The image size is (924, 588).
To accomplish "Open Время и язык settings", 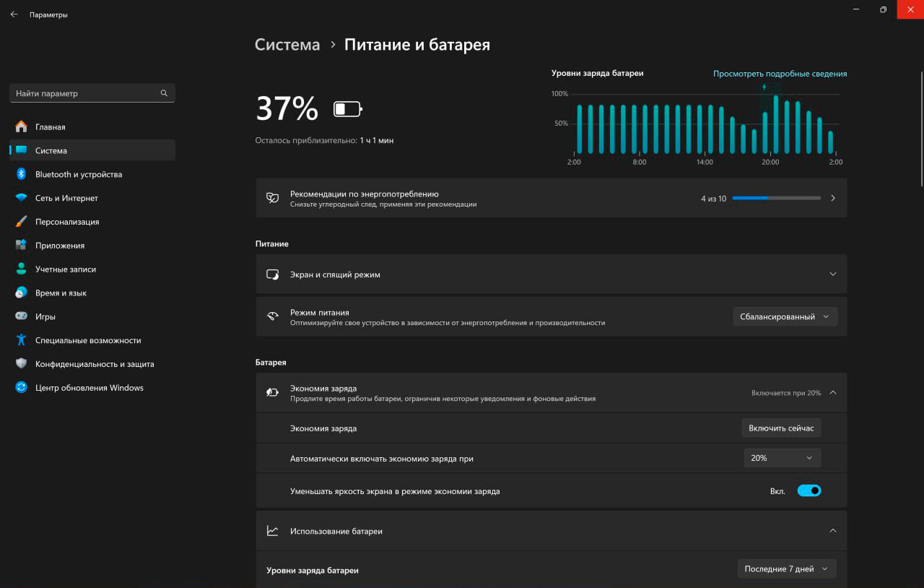I will tap(92, 293).
